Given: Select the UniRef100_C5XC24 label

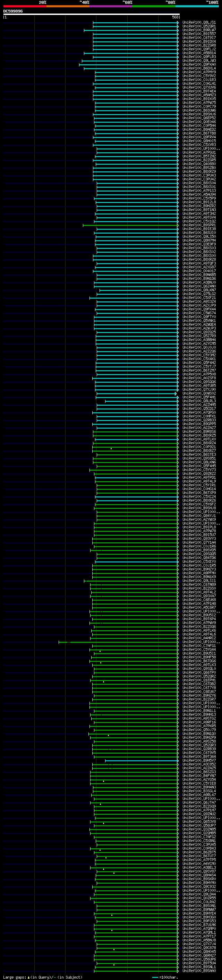Looking at the screenshot, I should (199, 496).
